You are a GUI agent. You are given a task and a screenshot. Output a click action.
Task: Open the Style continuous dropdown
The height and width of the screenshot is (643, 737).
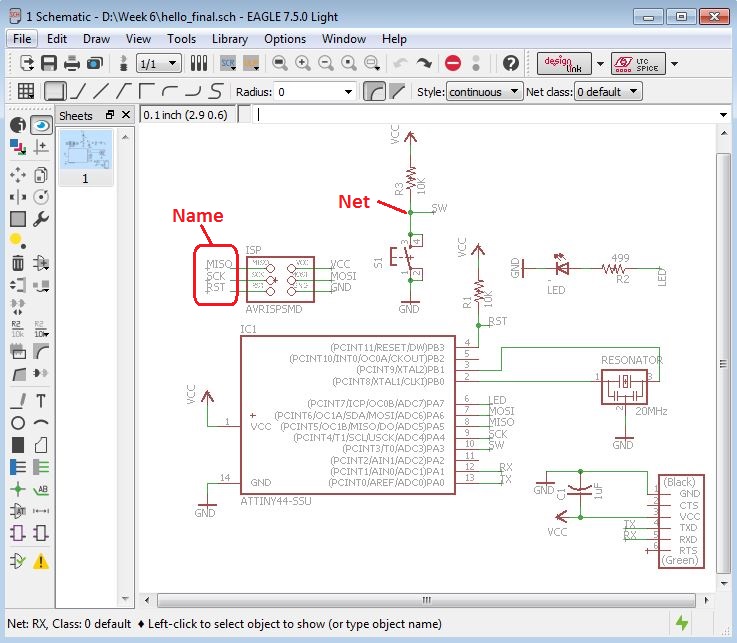click(484, 92)
